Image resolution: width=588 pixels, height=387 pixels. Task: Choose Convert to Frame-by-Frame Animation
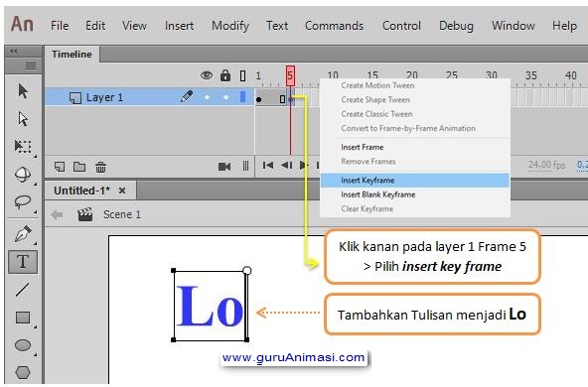point(415,128)
